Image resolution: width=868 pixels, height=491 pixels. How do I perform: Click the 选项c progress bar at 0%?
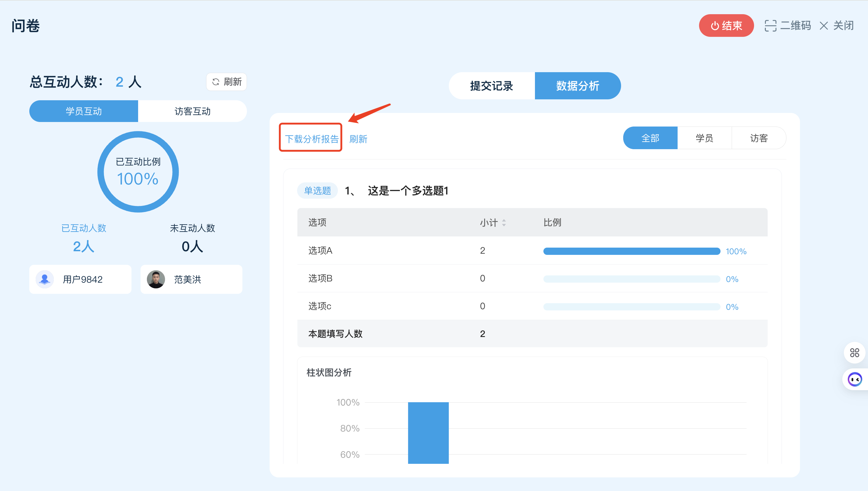coord(632,307)
